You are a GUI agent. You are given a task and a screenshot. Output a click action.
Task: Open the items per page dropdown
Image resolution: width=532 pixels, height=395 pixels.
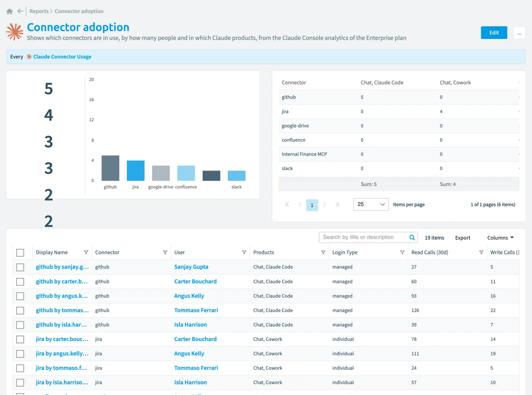pos(371,204)
